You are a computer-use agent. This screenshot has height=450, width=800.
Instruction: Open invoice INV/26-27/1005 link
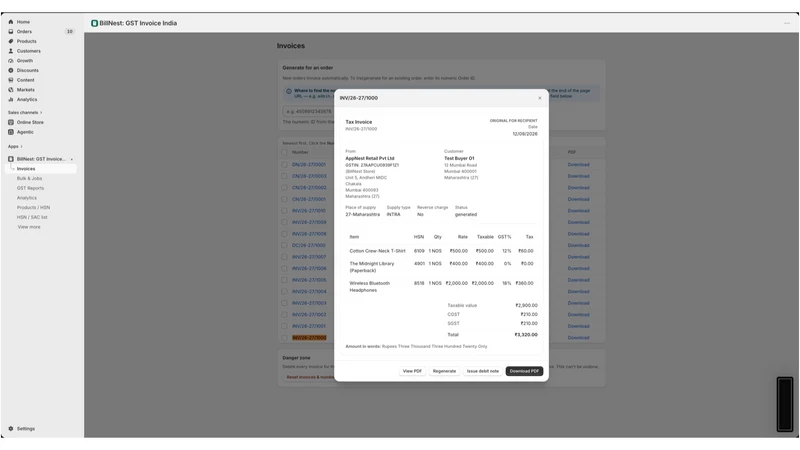coord(309,280)
